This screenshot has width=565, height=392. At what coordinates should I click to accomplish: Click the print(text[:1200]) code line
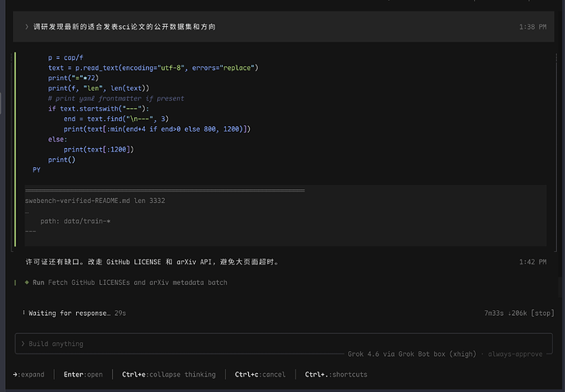(98, 150)
